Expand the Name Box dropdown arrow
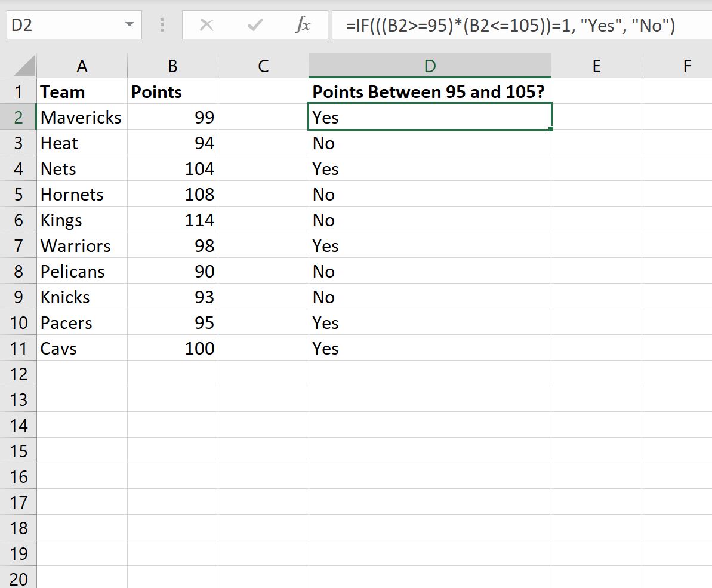Screen dimensions: 712x588 point(130,24)
